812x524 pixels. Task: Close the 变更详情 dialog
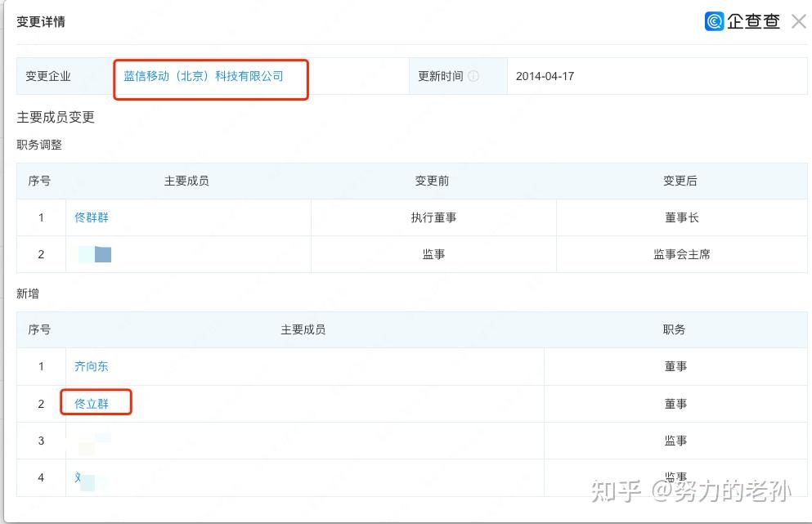798,22
